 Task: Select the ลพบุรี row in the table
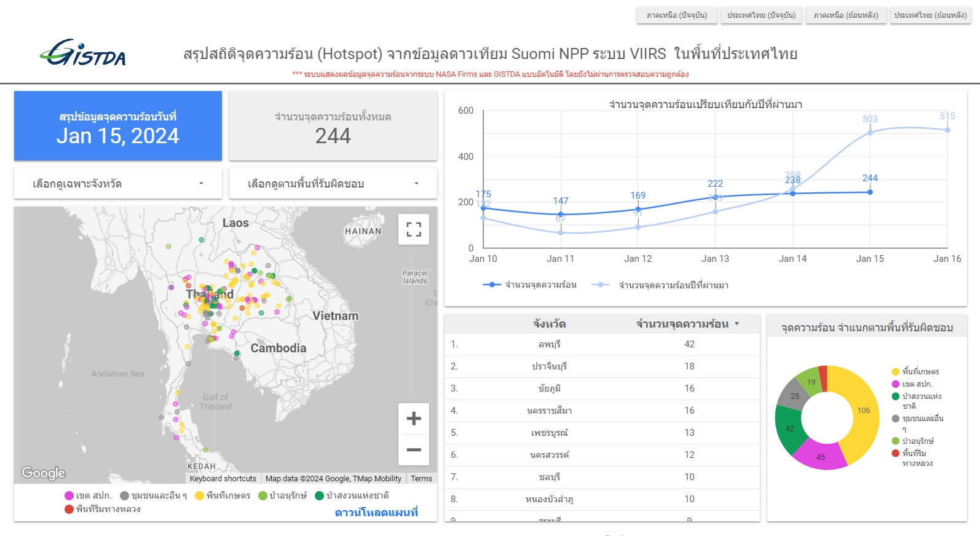(x=549, y=344)
